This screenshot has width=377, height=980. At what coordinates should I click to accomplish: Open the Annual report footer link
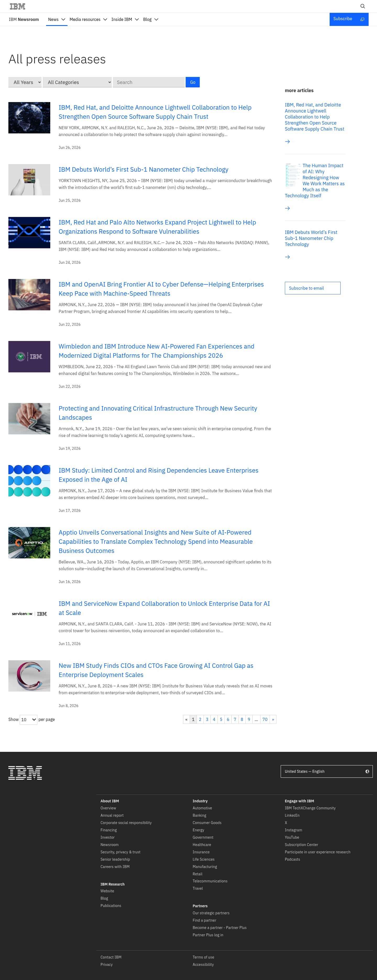pos(112,815)
